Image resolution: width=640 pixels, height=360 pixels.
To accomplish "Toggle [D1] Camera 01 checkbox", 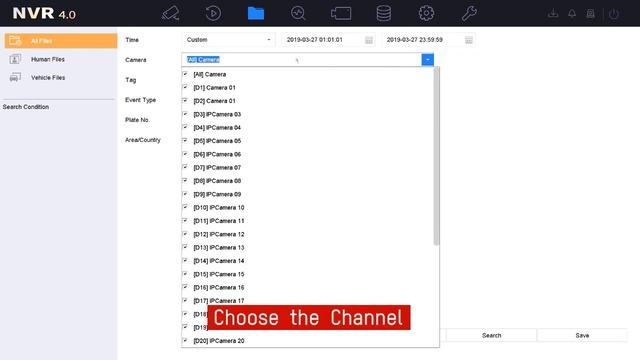I will 185,87.
